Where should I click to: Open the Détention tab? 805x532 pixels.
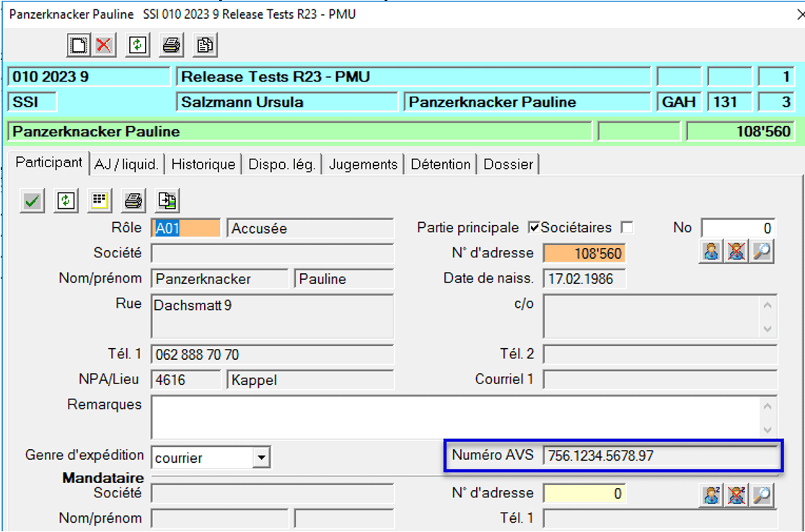(x=441, y=164)
